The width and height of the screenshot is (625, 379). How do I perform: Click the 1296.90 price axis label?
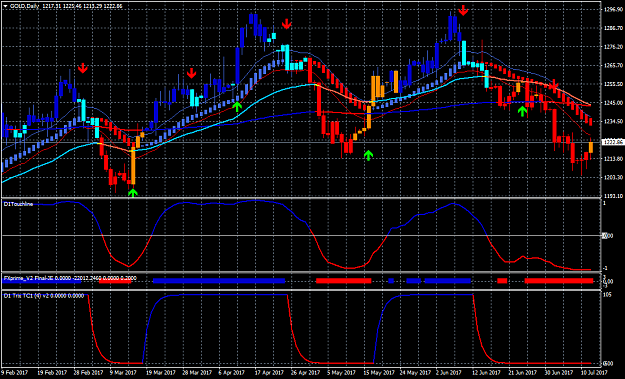[x=613, y=10]
